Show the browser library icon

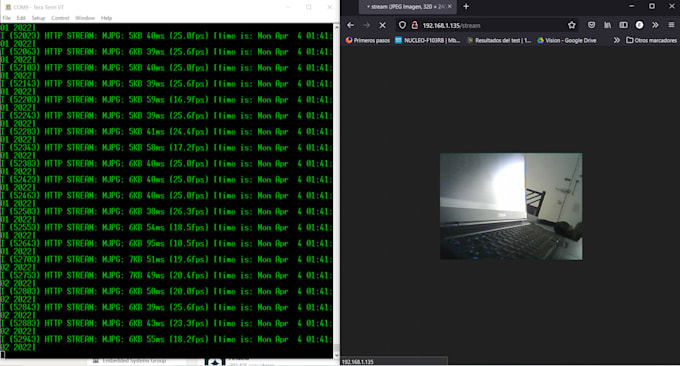(x=608, y=25)
